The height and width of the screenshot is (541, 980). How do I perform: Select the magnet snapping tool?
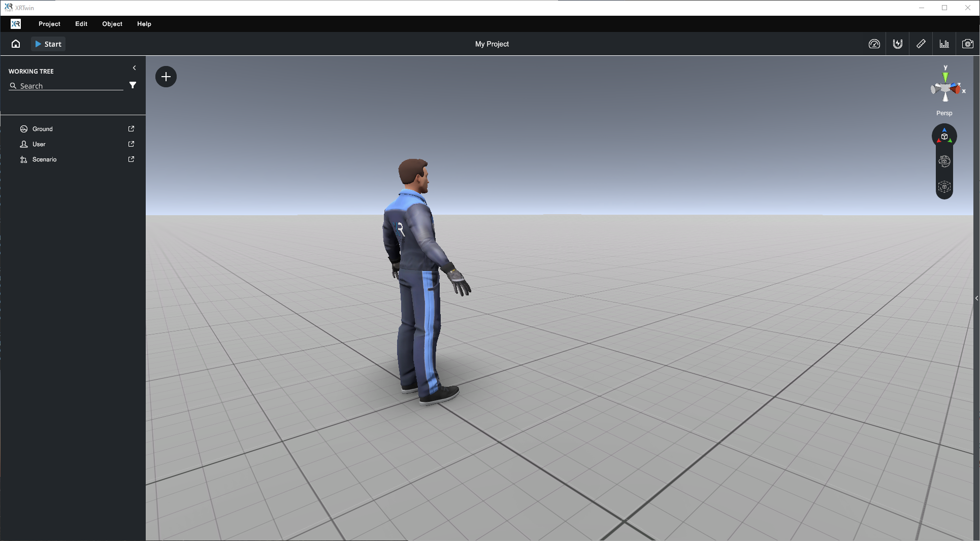(x=898, y=44)
